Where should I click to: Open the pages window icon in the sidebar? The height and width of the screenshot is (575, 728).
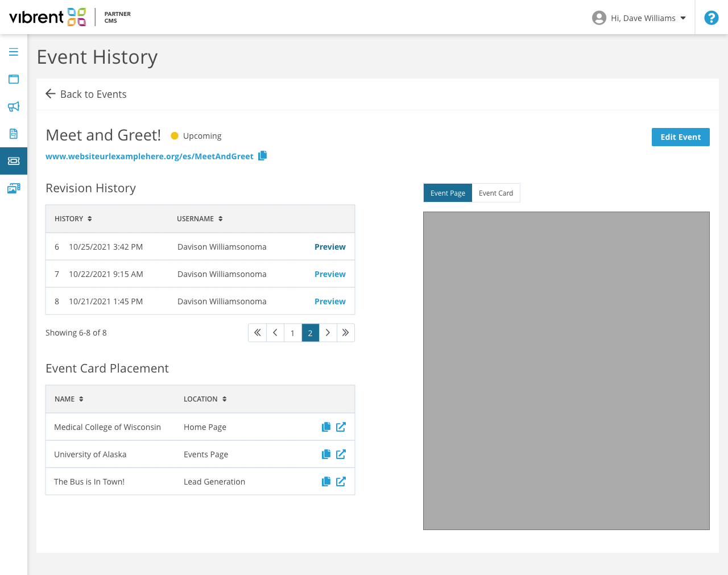click(14, 79)
